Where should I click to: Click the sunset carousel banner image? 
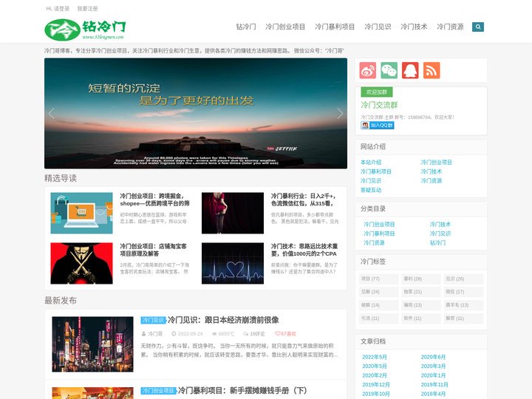tap(196, 113)
